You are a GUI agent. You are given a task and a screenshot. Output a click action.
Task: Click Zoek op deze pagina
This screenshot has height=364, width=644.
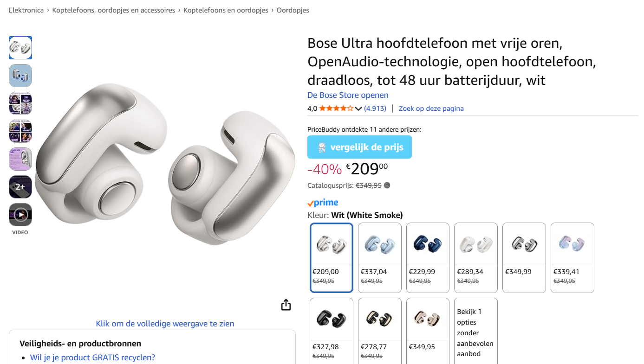tap(431, 108)
